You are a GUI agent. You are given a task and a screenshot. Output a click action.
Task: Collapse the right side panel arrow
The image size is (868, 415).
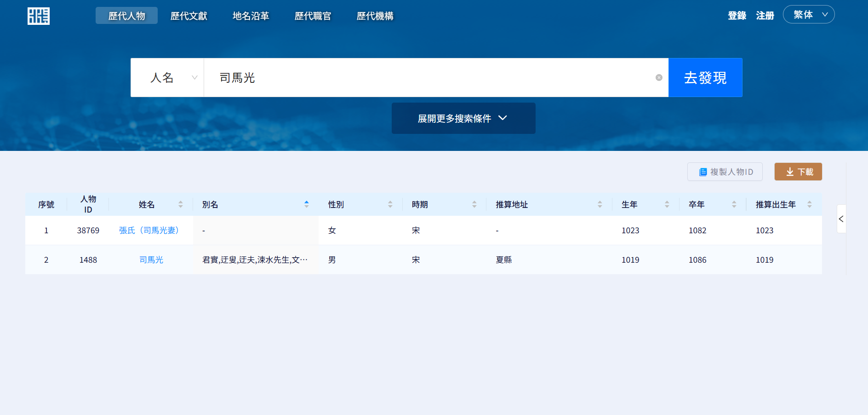pyautogui.click(x=841, y=219)
